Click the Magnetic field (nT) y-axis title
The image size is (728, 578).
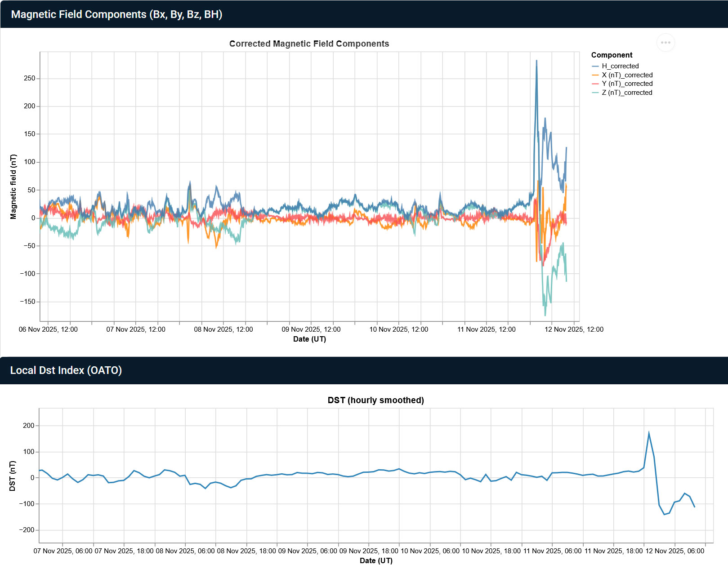pyautogui.click(x=13, y=187)
